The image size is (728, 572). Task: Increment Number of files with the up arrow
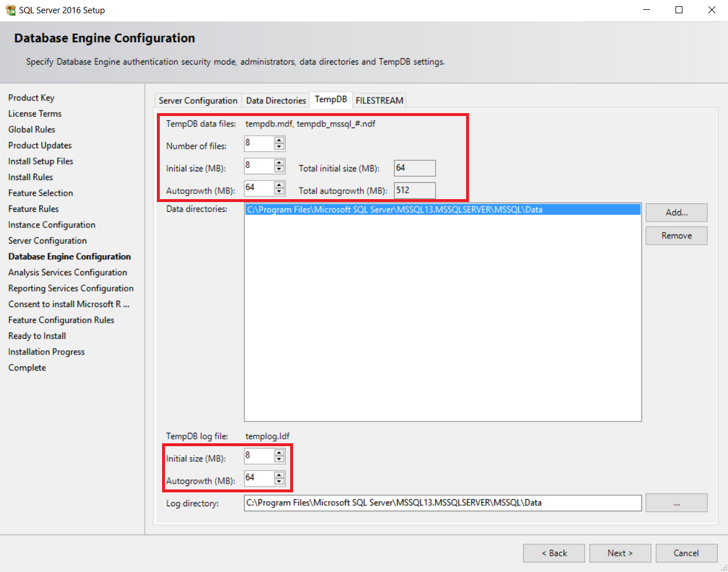[279, 140]
